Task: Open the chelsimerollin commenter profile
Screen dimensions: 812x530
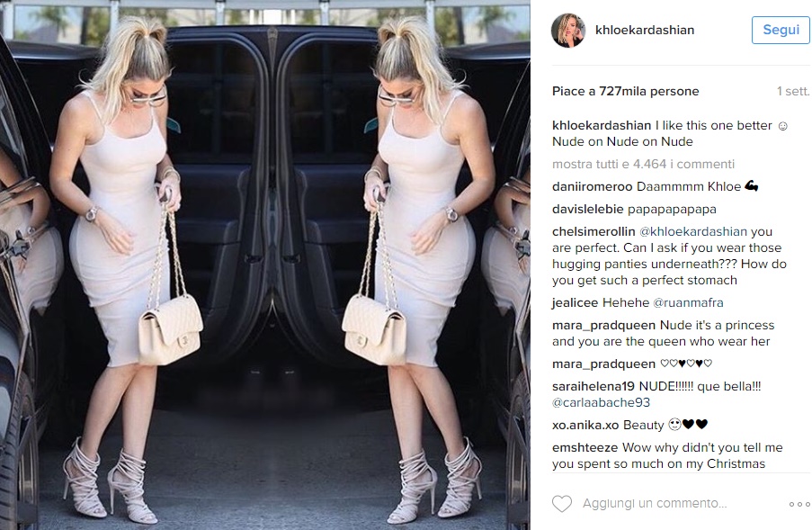Action: coord(593,231)
